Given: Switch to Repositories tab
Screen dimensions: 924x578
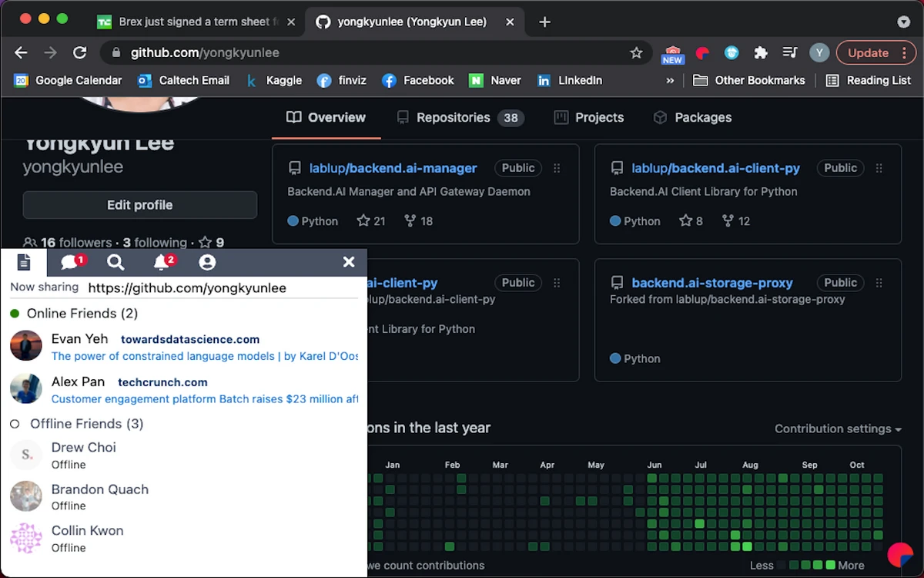Looking at the screenshot, I should pos(460,117).
